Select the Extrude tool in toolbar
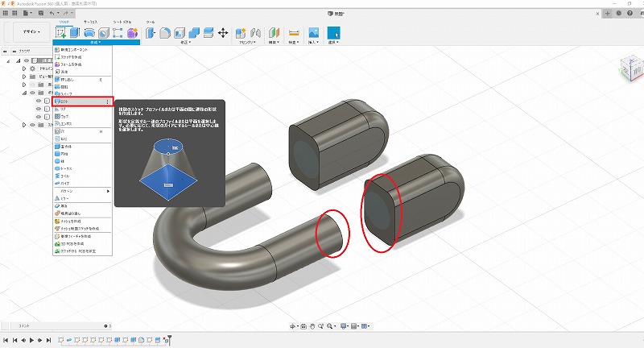 pos(75,33)
